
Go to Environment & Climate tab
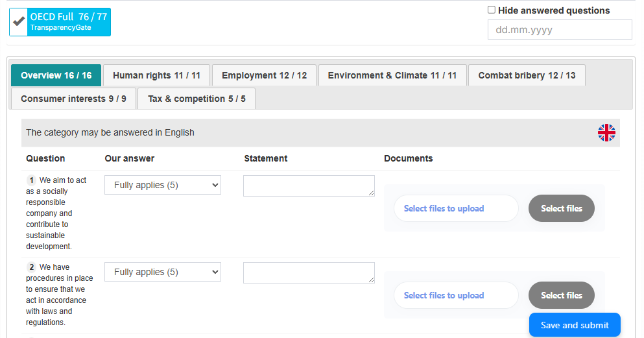(x=392, y=75)
